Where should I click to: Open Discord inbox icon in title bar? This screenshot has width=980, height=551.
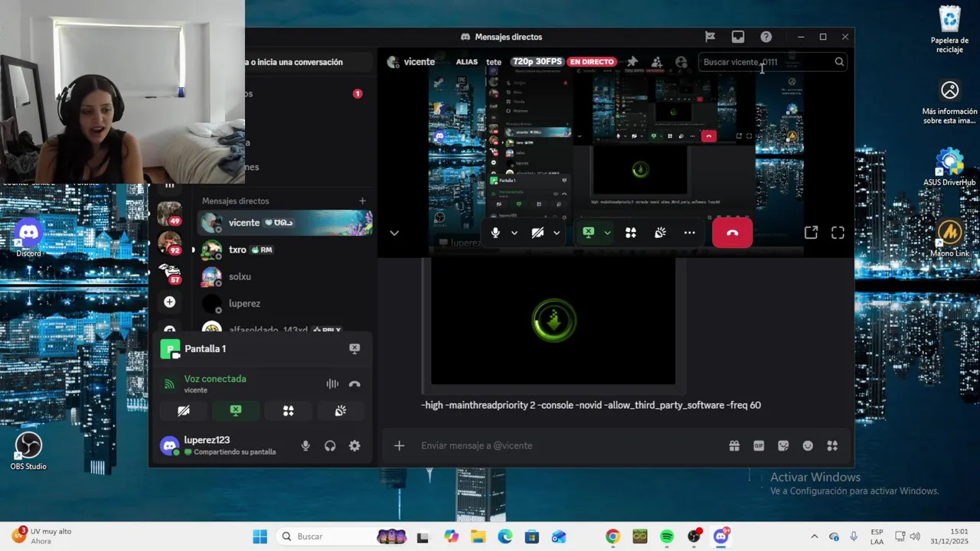(738, 37)
